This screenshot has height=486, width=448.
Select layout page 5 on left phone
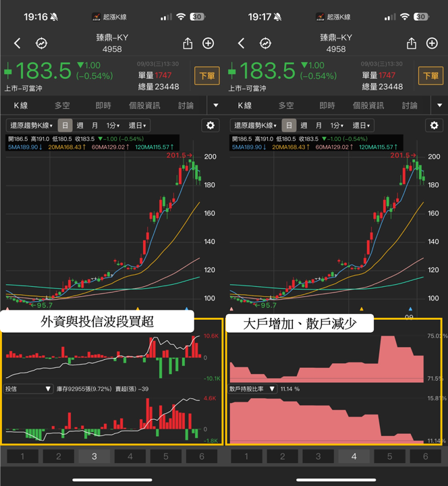tap(166, 456)
